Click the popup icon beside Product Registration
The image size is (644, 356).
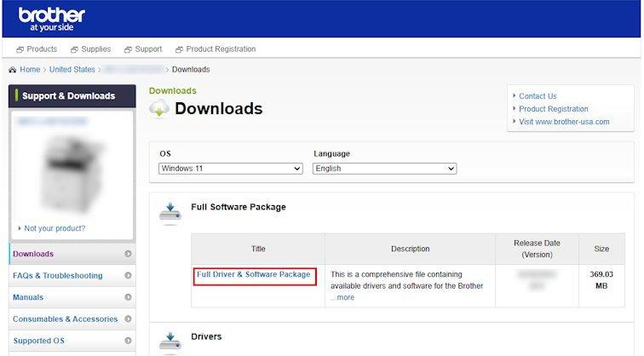tap(179, 49)
